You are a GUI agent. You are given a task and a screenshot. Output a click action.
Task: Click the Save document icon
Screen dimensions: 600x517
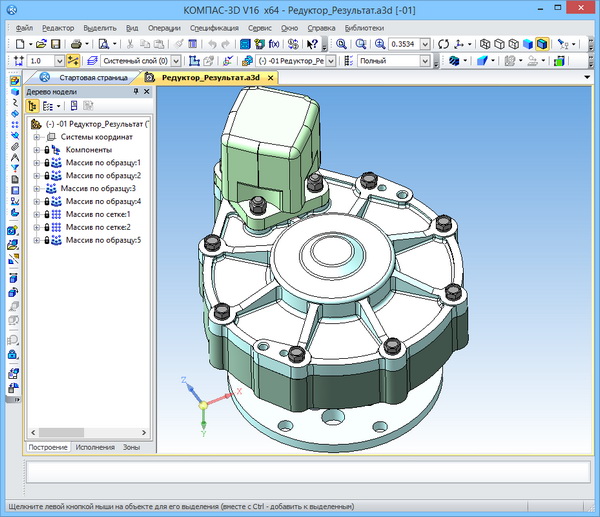coord(57,45)
